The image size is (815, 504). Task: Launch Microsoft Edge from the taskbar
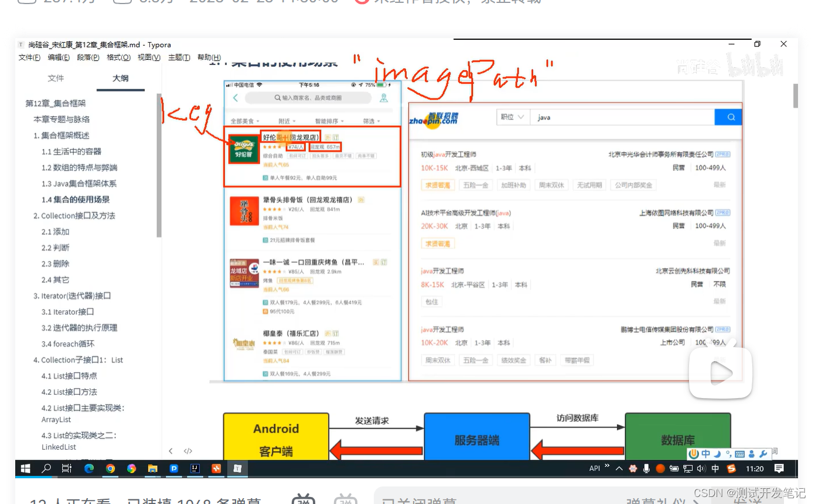[89, 468]
